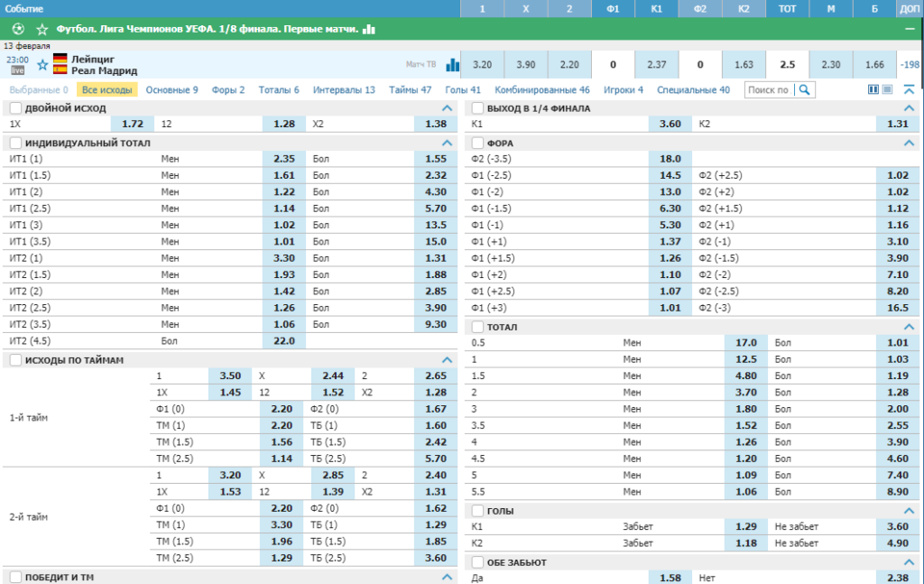
Task: Tick the Фора section checkbox
Action: [478, 143]
